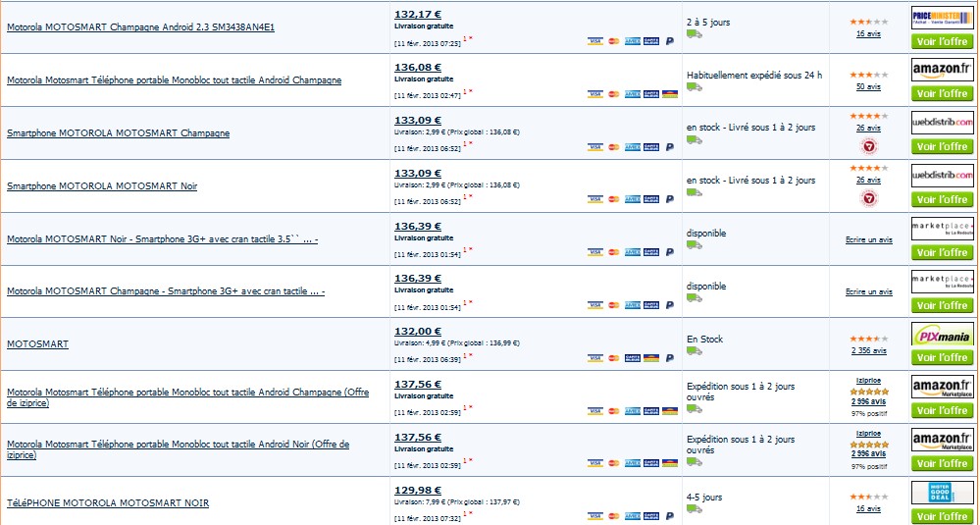Click the truck icon under 'En Stock' in the Pixmania row
The height and width of the screenshot is (525, 980).
click(694, 350)
